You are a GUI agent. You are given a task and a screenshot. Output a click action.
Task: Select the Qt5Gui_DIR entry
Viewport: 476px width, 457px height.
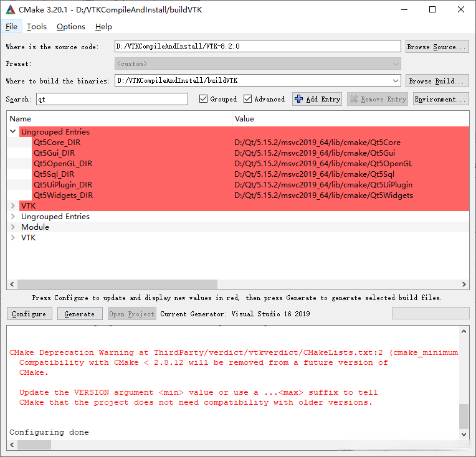54,153
